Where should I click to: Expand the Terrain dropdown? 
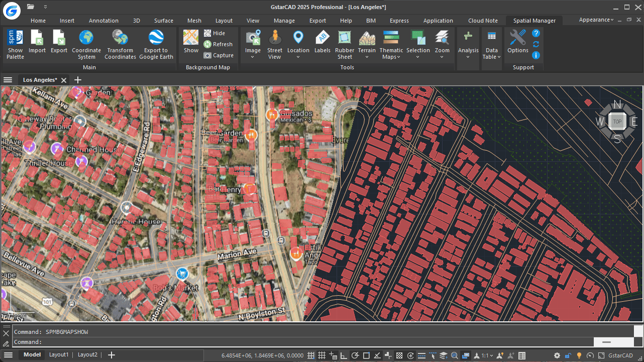[367, 57]
